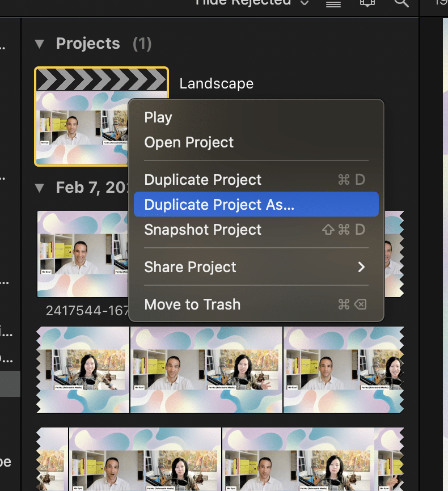
Task: Choose Play from the context menu
Action: coord(158,117)
